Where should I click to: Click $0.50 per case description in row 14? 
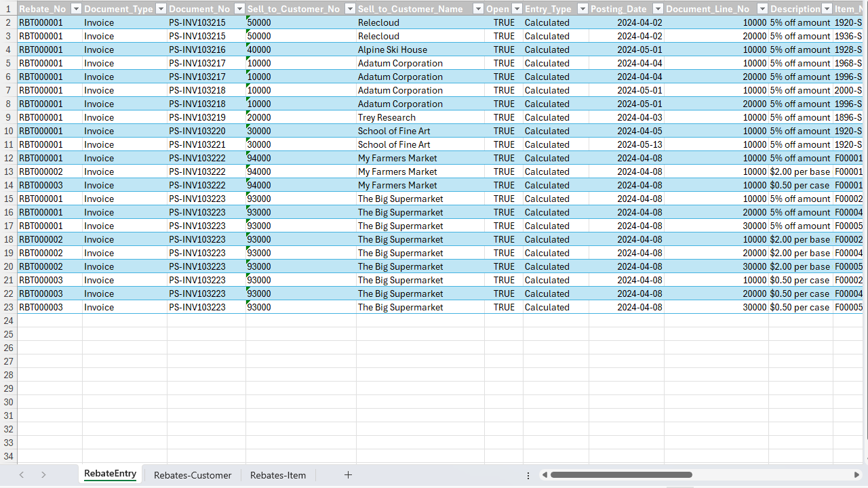coord(800,185)
